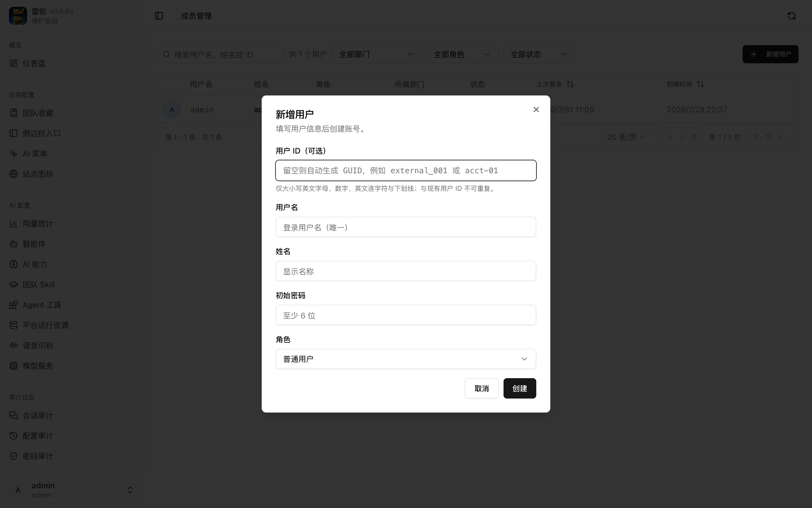
Task: Click 创建 button in dialog
Action: [x=519, y=388]
